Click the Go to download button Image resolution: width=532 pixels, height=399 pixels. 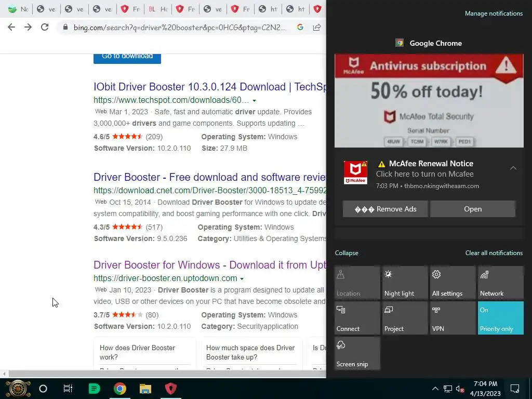point(127,58)
